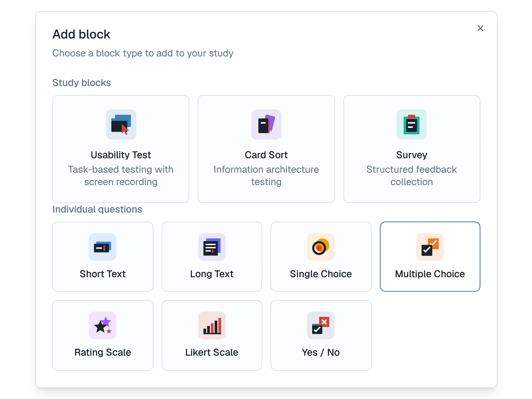Click 'Choose a block type' subtitle text
The width and height of the screenshot is (532, 399).
(x=143, y=53)
